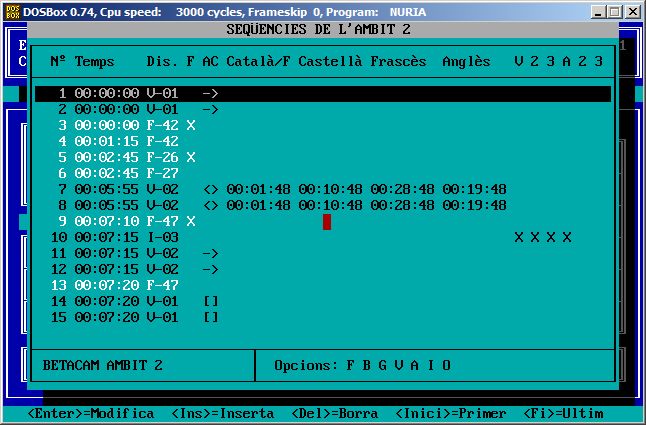Click the arrow marker on row 1
Image resolution: width=646 pixels, height=425 pixels.
(x=210, y=93)
